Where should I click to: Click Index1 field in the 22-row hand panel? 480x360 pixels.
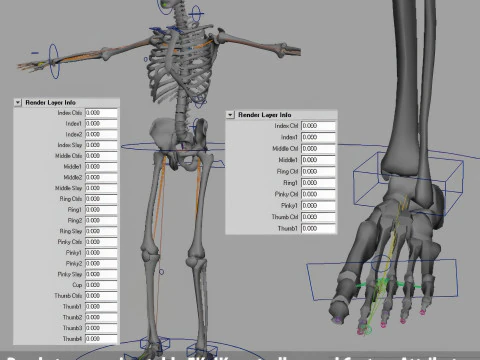tap(101, 124)
